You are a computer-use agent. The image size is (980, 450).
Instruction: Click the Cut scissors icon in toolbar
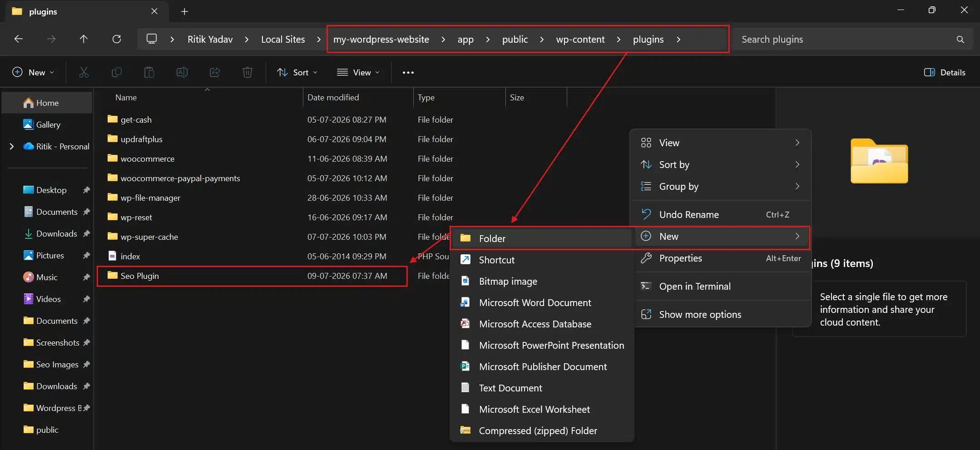click(84, 72)
